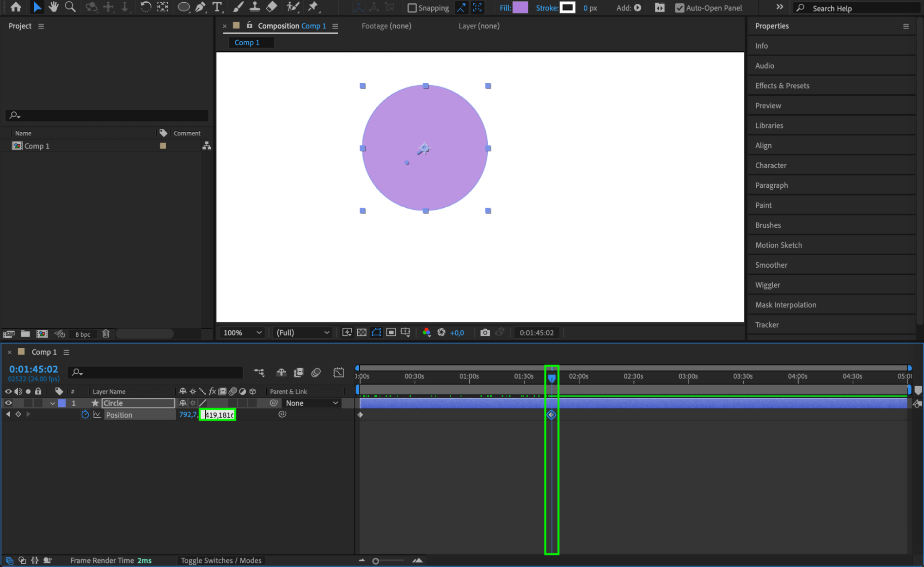Switch to Footage (none) tab

[386, 26]
